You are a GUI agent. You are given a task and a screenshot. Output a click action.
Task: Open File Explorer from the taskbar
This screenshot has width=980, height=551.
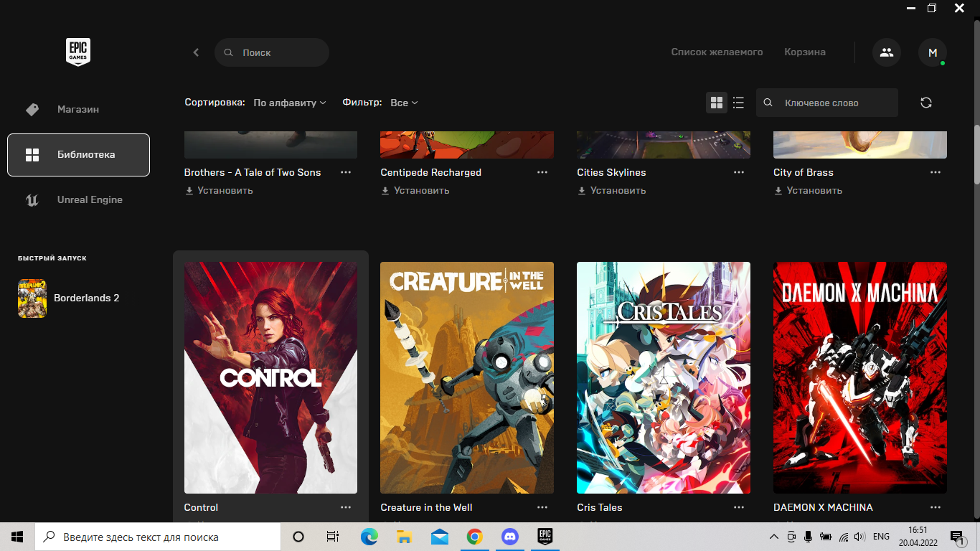pyautogui.click(x=405, y=537)
